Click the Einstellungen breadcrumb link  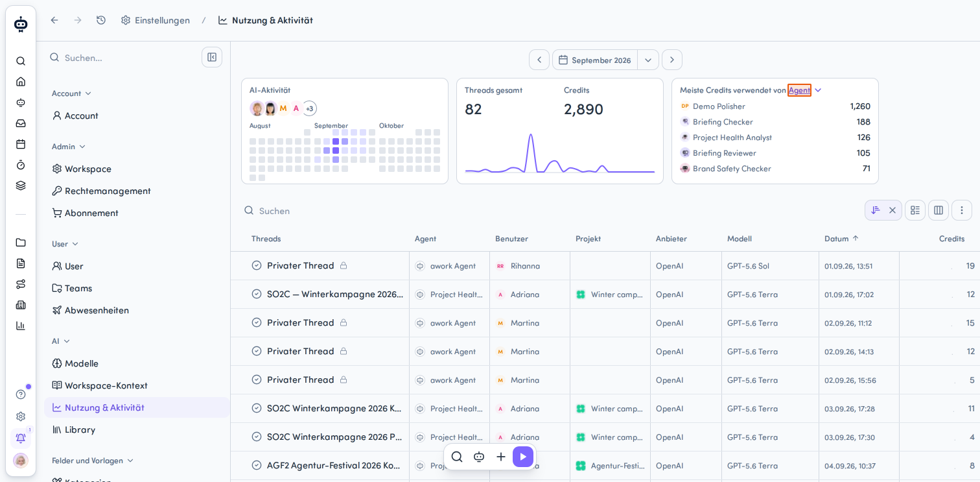point(156,20)
